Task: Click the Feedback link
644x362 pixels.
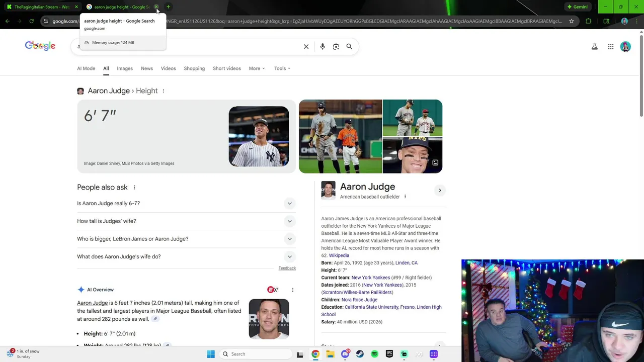Action: click(x=287, y=268)
